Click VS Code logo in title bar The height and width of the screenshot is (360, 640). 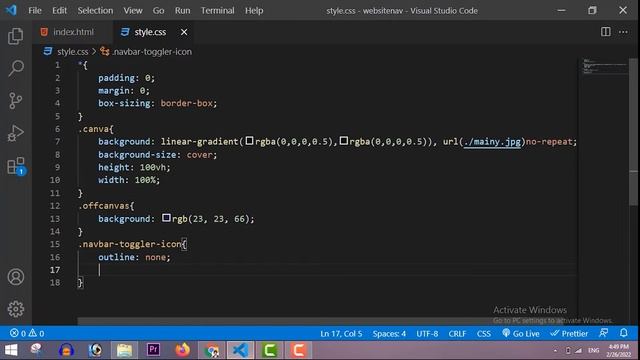click(x=11, y=10)
